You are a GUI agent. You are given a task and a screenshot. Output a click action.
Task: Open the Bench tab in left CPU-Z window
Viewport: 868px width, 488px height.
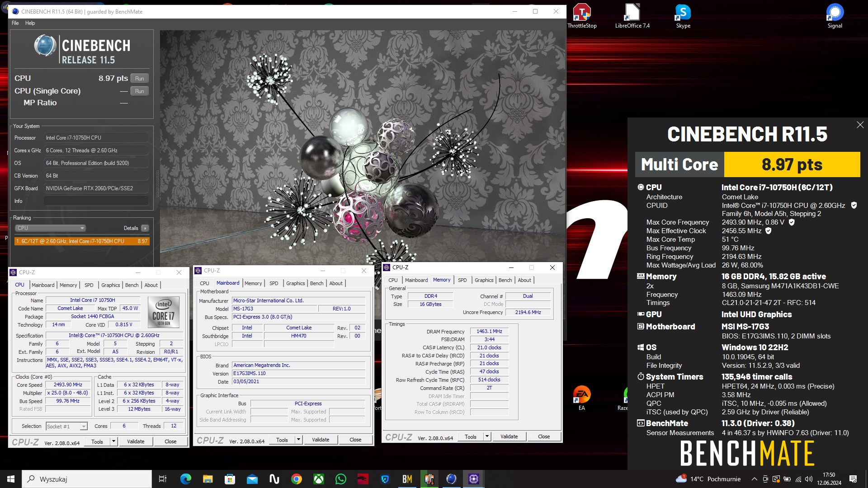(x=132, y=285)
